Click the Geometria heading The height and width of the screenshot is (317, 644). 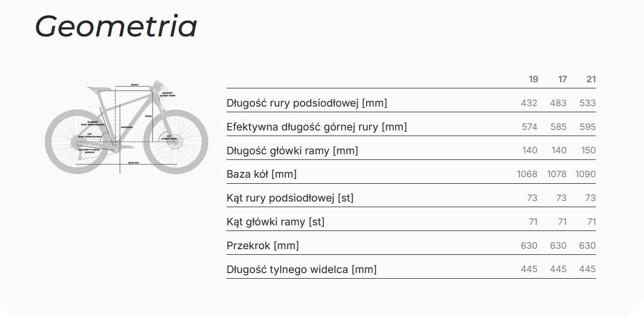pos(116,27)
